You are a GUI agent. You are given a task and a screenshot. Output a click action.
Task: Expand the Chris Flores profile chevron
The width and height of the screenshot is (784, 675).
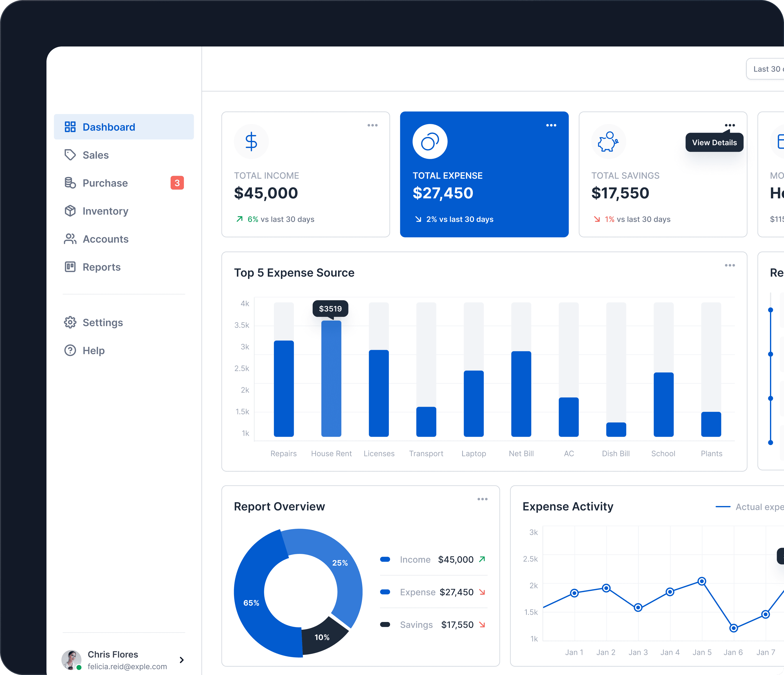point(182,660)
